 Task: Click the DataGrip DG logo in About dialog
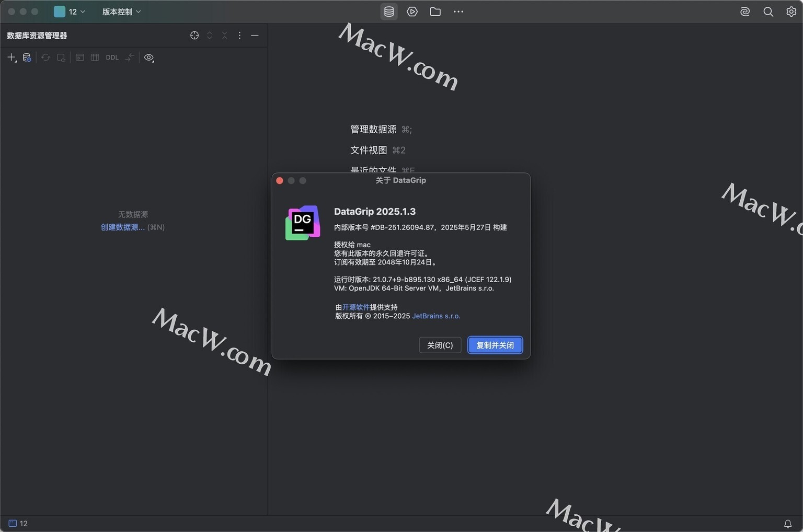[x=303, y=223]
